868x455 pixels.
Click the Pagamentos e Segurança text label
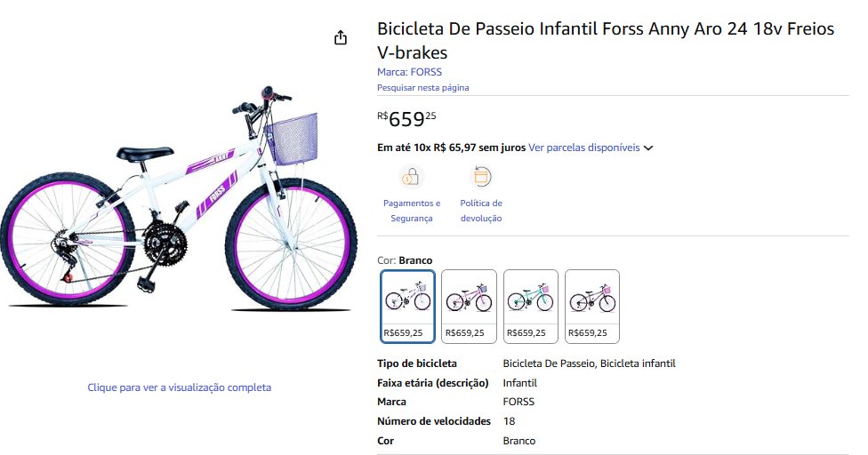(411, 211)
